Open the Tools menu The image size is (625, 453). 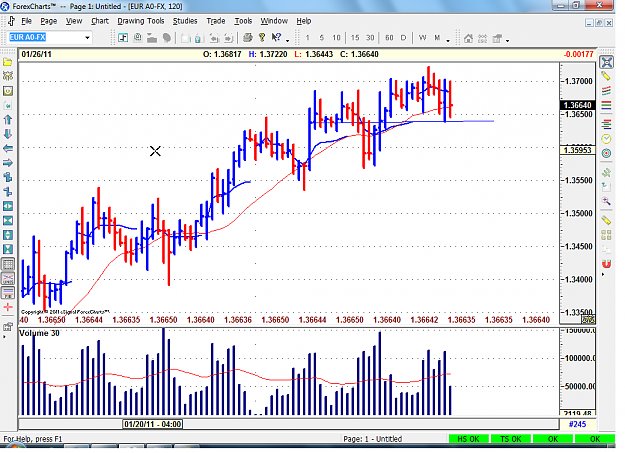click(x=243, y=21)
